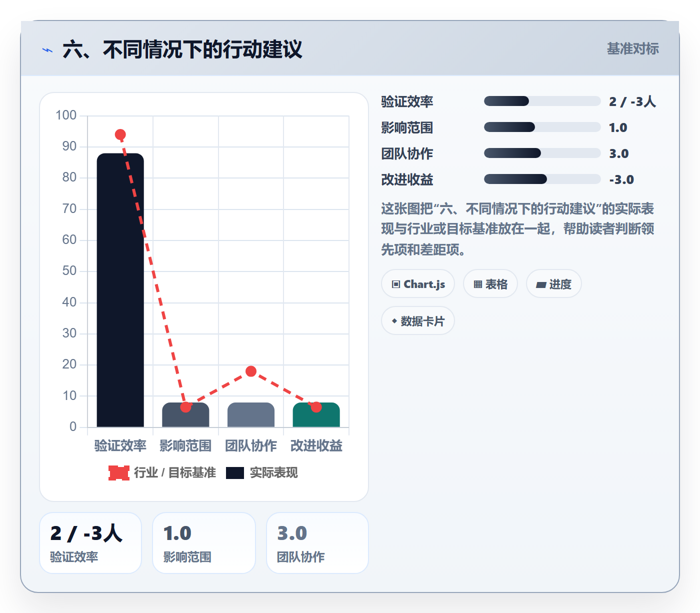The width and height of the screenshot is (700, 613).
Task: Click the 团队协作 progress bar
Action: [x=542, y=153]
